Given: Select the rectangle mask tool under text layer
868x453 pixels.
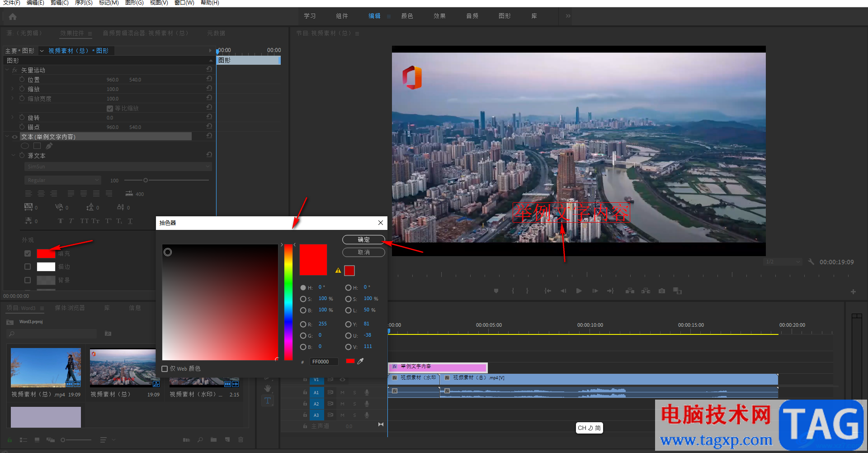Looking at the screenshot, I should [37, 146].
